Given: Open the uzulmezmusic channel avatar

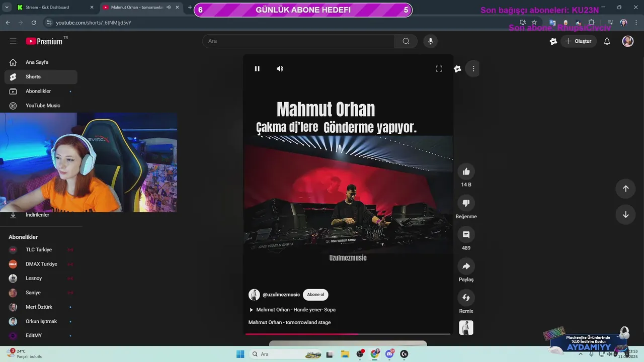Looking at the screenshot, I should (x=254, y=295).
